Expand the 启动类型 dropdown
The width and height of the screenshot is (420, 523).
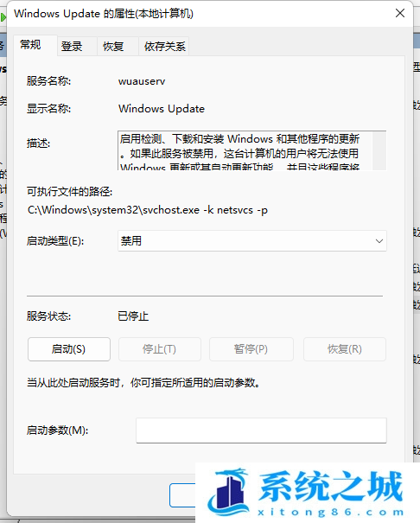252,241
